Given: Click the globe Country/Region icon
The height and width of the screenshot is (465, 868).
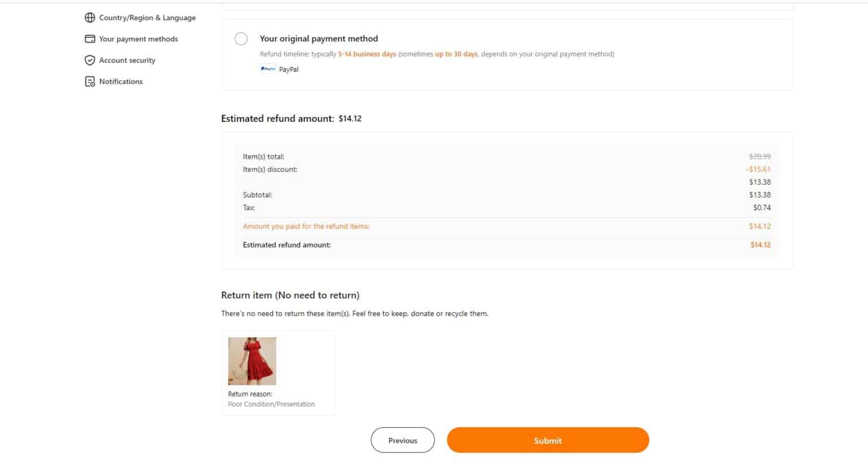Looking at the screenshot, I should tap(90, 18).
